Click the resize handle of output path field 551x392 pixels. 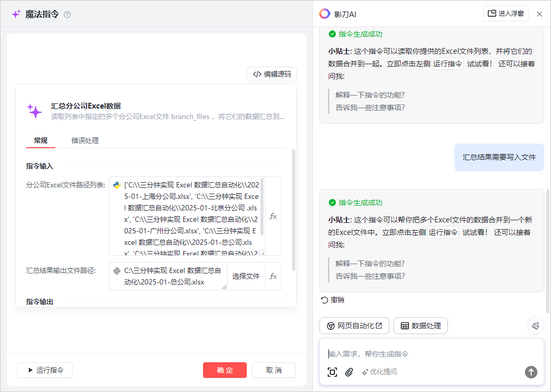tap(224, 287)
